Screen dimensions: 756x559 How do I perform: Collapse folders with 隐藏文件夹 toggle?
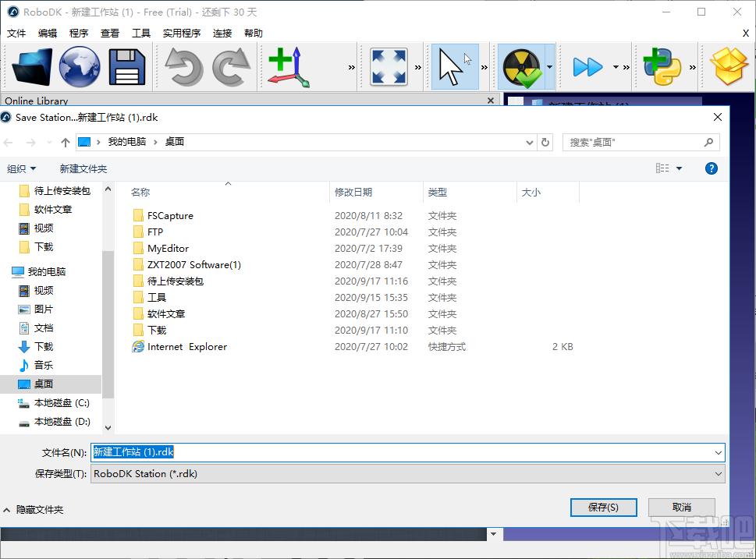[x=34, y=509]
